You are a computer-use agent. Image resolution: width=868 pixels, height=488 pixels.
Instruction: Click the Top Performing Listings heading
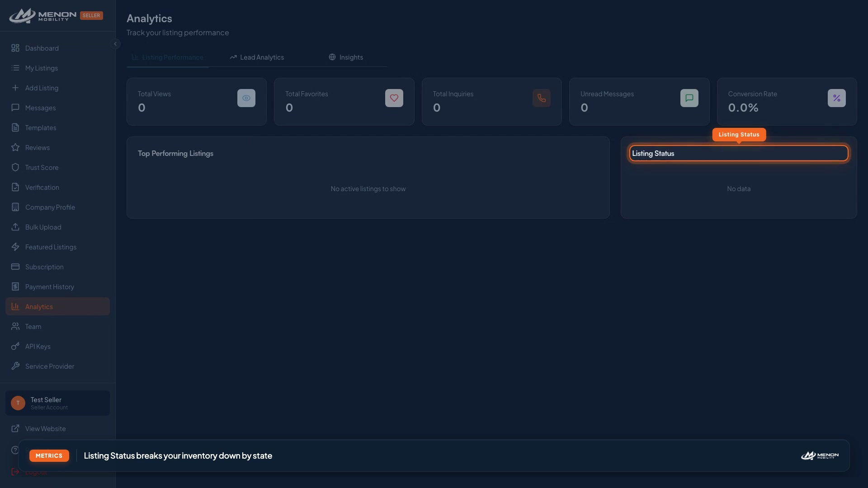tap(175, 154)
